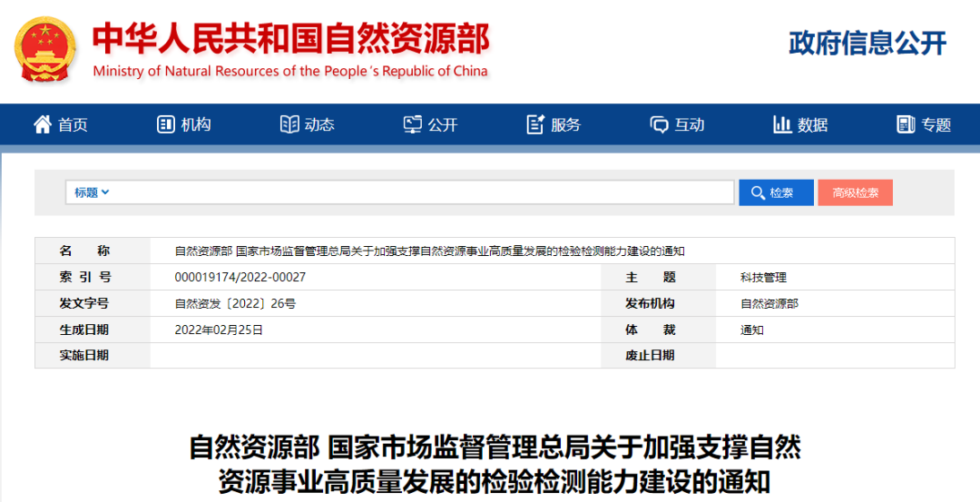
Task: Click the 专题 newspaper icon
Action: (906, 124)
